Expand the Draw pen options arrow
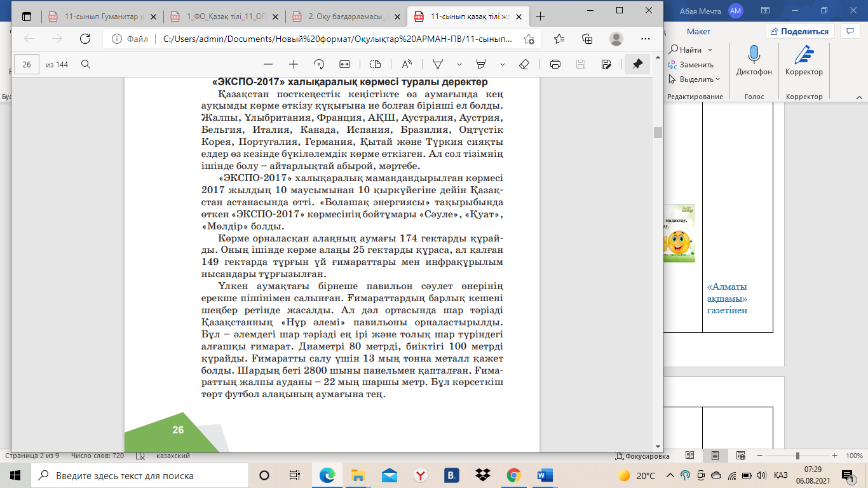The image size is (868, 488). tap(459, 64)
